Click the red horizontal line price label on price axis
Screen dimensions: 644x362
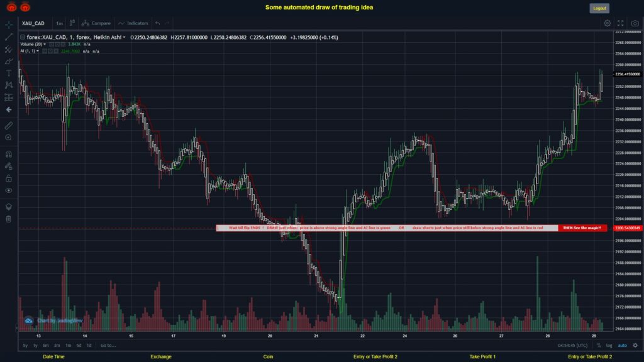pyautogui.click(x=627, y=228)
